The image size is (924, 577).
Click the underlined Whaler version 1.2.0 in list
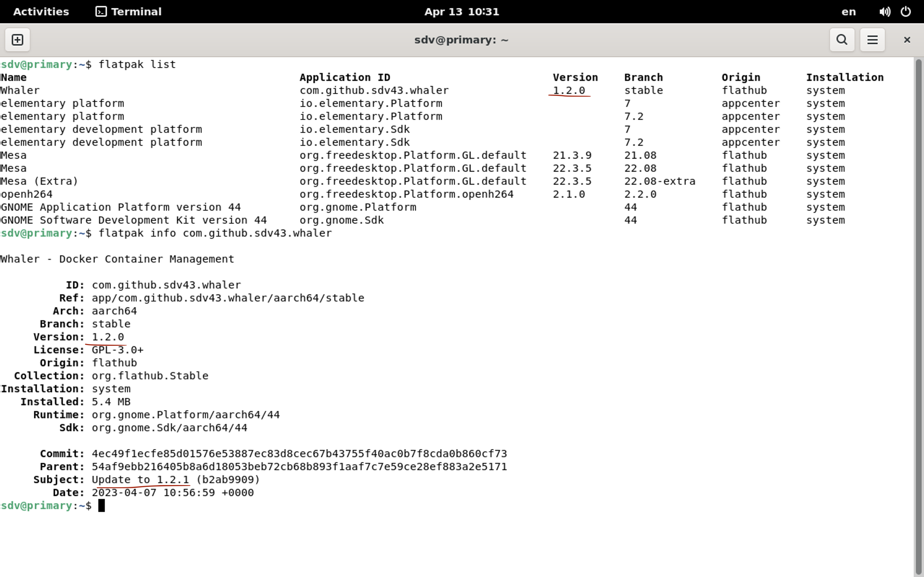pyautogui.click(x=568, y=91)
